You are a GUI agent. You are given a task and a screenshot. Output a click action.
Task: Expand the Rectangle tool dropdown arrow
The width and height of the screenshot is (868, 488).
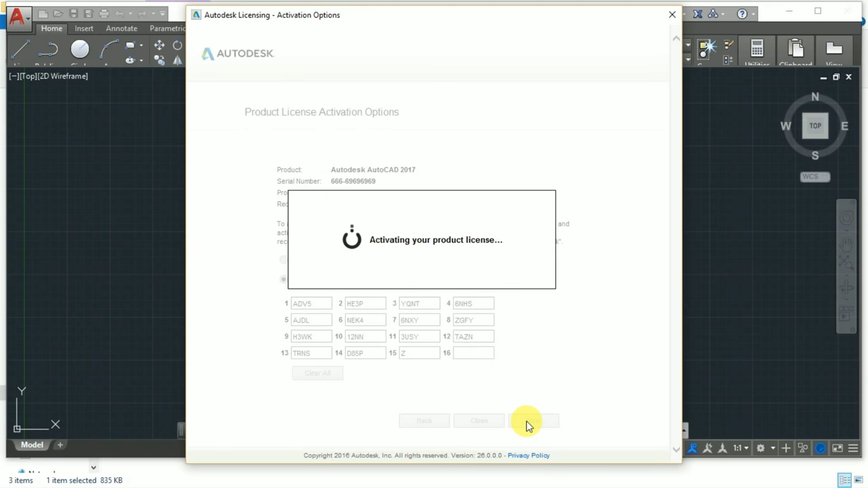[x=140, y=45]
